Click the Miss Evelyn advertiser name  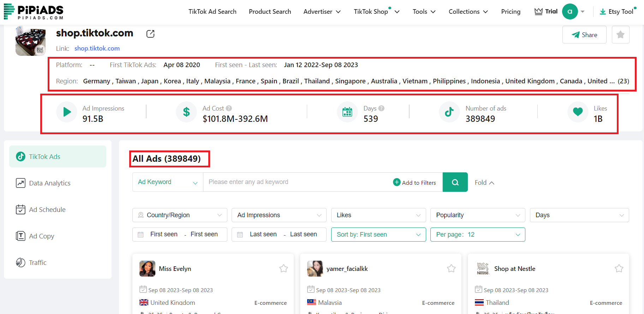coord(175,269)
